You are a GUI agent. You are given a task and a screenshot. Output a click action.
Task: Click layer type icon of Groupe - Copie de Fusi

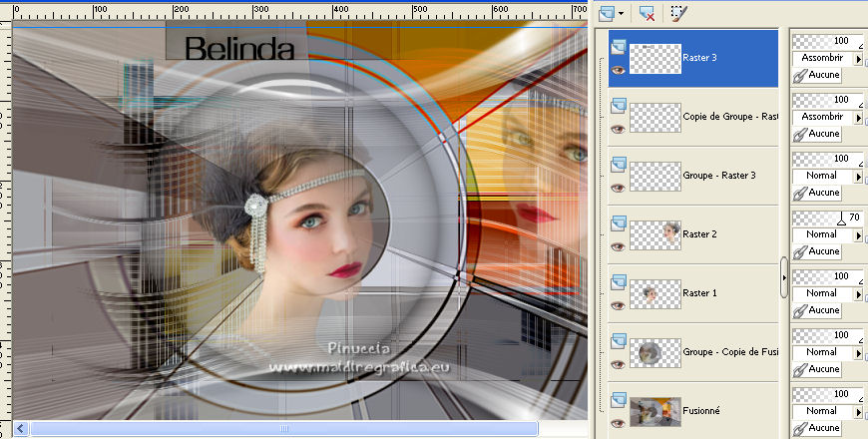tap(619, 341)
